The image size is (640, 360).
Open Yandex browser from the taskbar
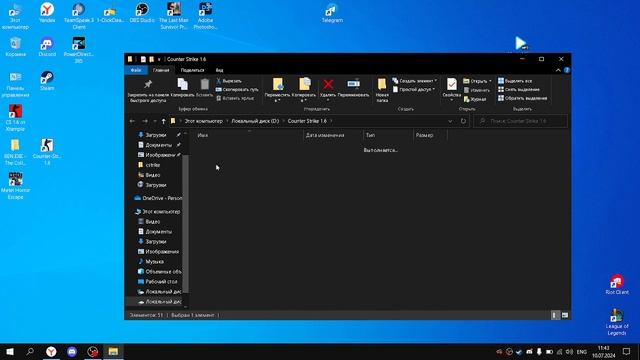(51, 351)
